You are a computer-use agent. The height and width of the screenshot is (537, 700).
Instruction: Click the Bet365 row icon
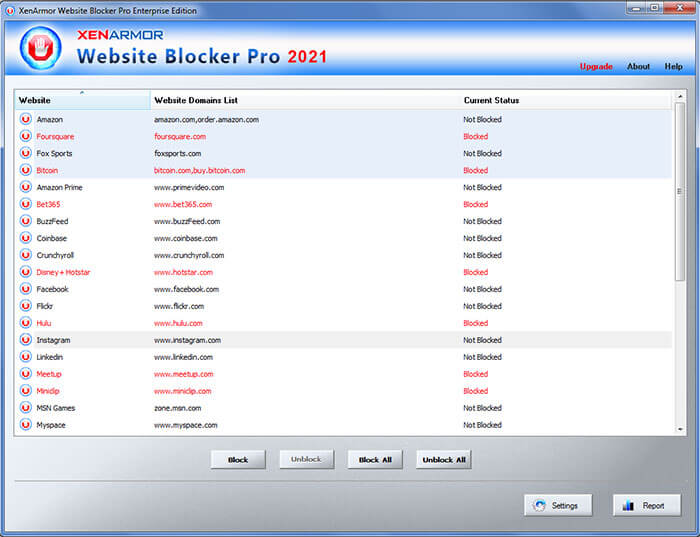tap(25, 204)
